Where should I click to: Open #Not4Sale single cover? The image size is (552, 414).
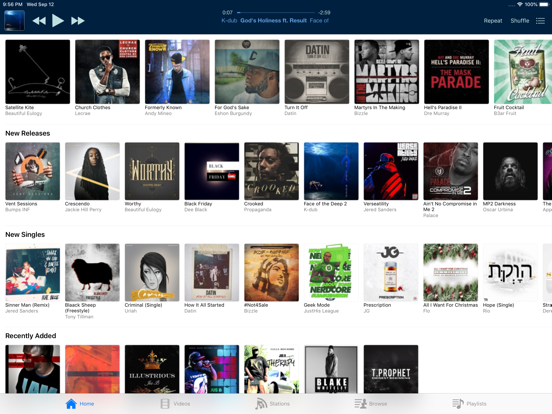[x=271, y=272]
